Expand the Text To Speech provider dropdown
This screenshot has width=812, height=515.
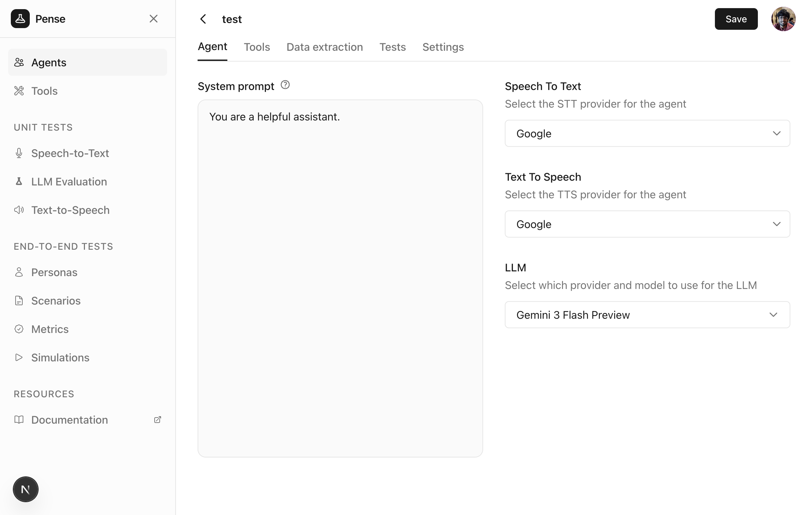pos(647,224)
